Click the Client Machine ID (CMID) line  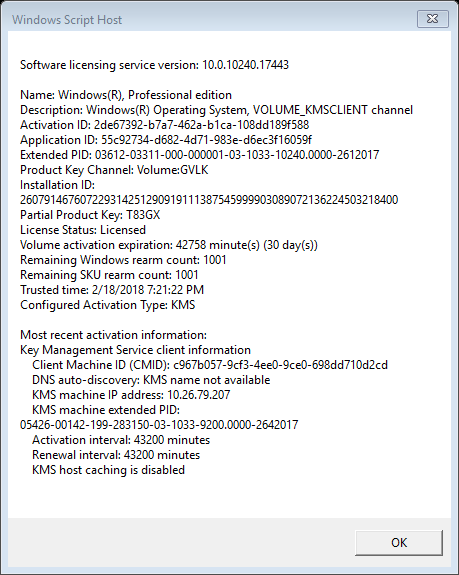pos(210,365)
